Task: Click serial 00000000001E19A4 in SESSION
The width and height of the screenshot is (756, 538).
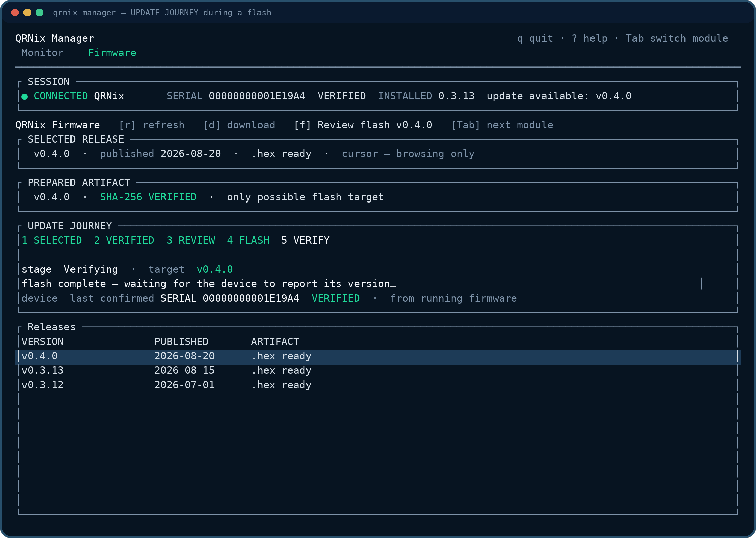Action: click(x=257, y=96)
